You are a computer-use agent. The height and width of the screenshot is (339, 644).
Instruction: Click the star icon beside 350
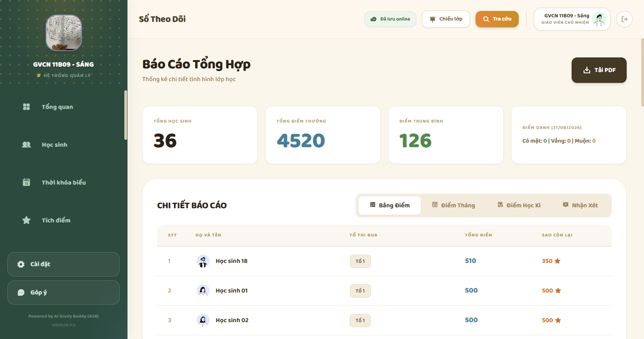pos(557,261)
